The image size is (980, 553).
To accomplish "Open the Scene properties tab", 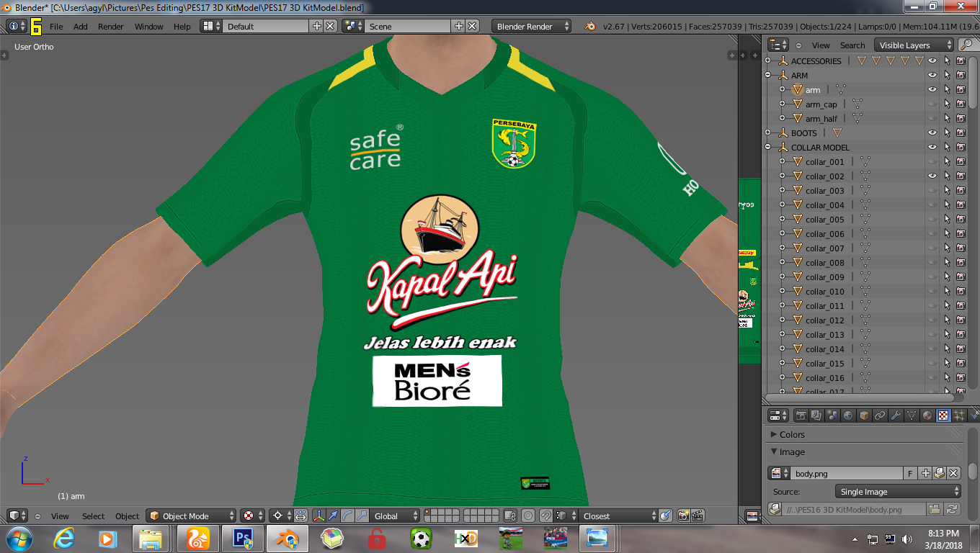I will pyautogui.click(x=832, y=415).
